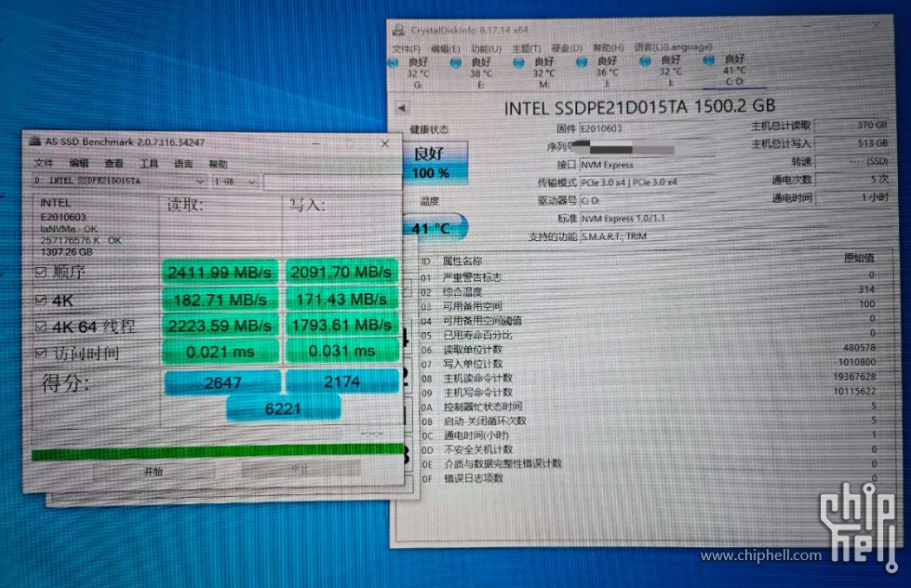This screenshot has height=588, width=911.
Task: Click the interface field NVM Express
Action: [x=647, y=165]
